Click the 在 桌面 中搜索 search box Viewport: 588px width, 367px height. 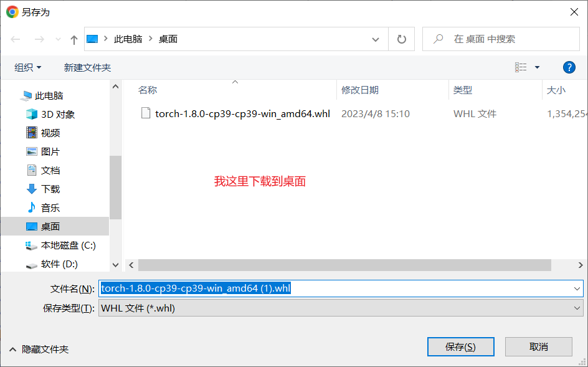(501, 39)
